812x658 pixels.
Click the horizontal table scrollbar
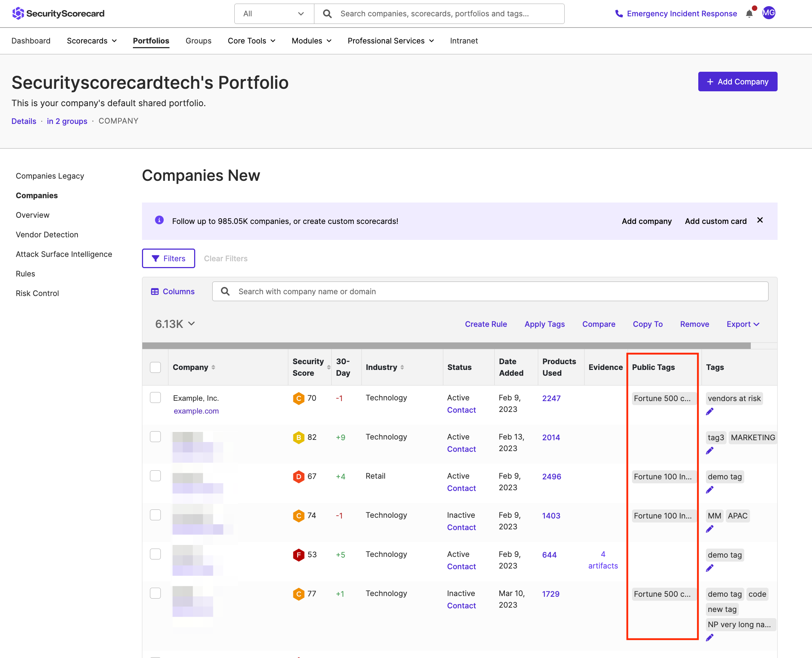point(446,346)
